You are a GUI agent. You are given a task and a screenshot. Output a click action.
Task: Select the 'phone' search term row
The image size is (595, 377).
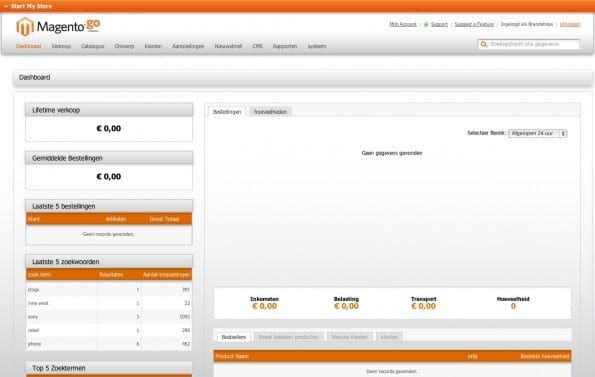[109, 344]
